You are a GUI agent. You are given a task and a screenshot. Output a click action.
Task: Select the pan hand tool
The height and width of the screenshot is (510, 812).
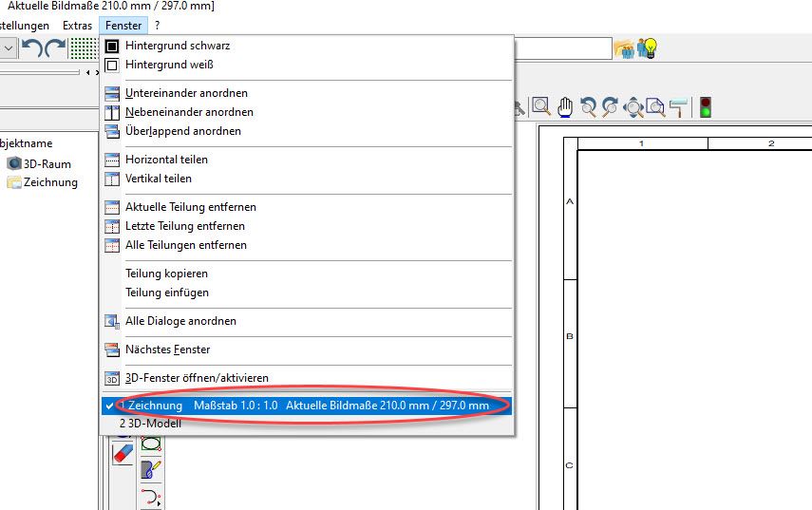pos(565,107)
